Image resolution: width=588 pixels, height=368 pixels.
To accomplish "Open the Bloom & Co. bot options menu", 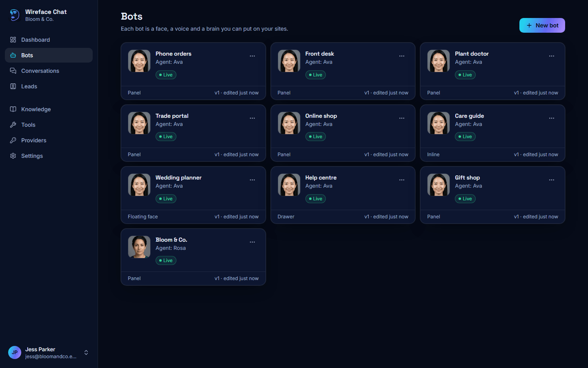I will 252,242.
